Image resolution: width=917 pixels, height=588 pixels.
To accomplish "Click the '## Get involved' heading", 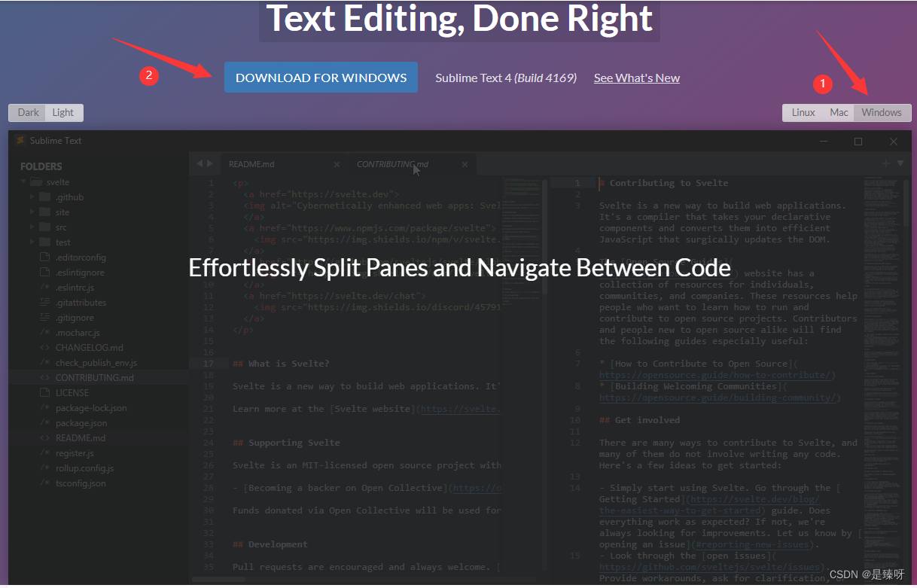I will tap(639, 420).
